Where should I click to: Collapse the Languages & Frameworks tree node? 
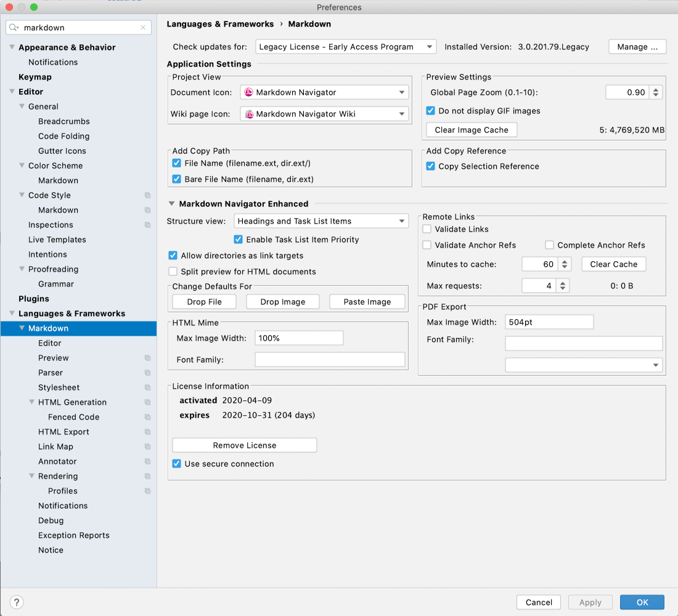point(12,314)
